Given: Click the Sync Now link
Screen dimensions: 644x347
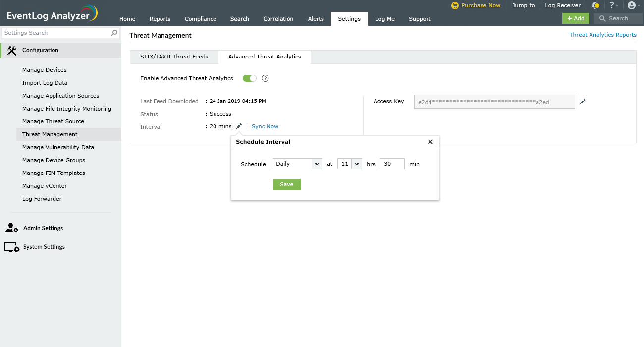Looking at the screenshot, I should pyautogui.click(x=265, y=126).
